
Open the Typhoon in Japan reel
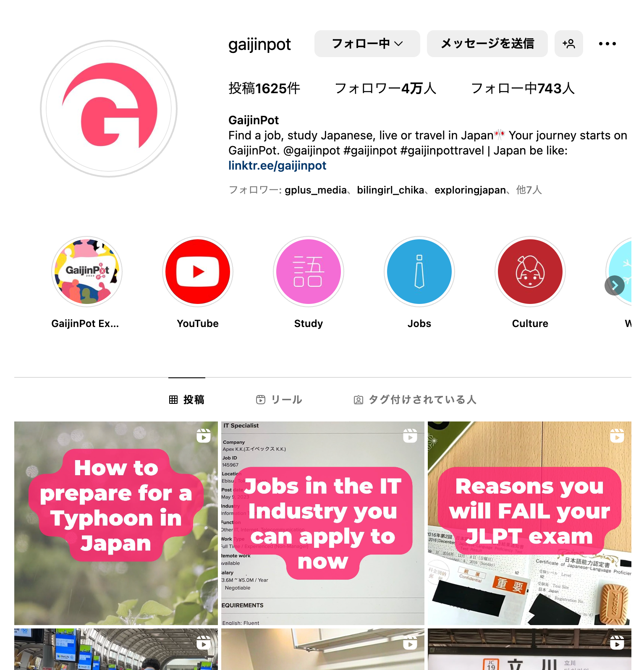click(116, 523)
